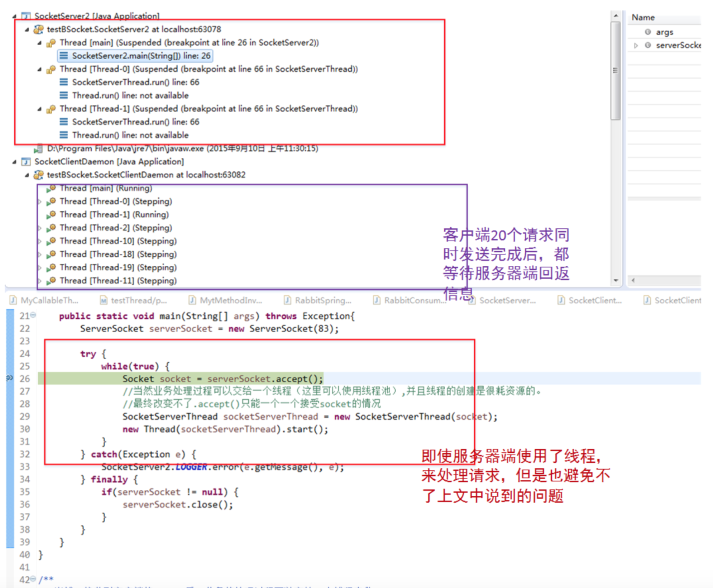
Task: Collapse the testBSocket.SocketClientDaemon at localhost:63082 node
Action: click(x=27, y=175)
